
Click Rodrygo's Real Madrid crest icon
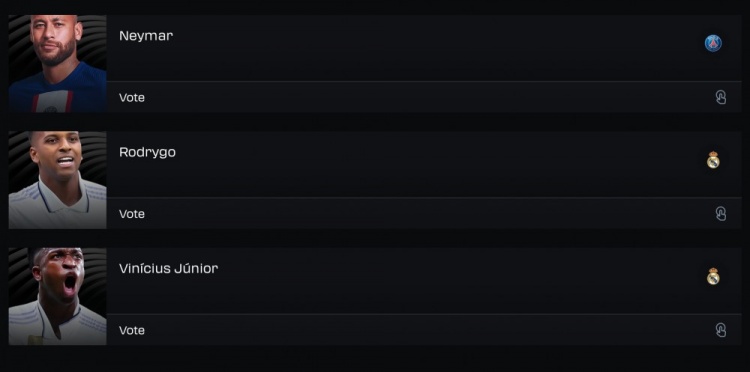pyautogui.click(x=713, y=160)
